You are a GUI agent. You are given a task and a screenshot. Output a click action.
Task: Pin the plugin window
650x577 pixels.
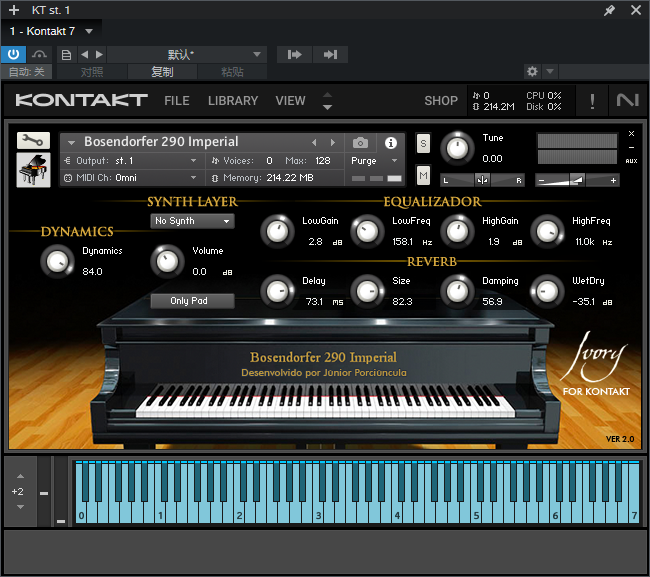point(609,10)
